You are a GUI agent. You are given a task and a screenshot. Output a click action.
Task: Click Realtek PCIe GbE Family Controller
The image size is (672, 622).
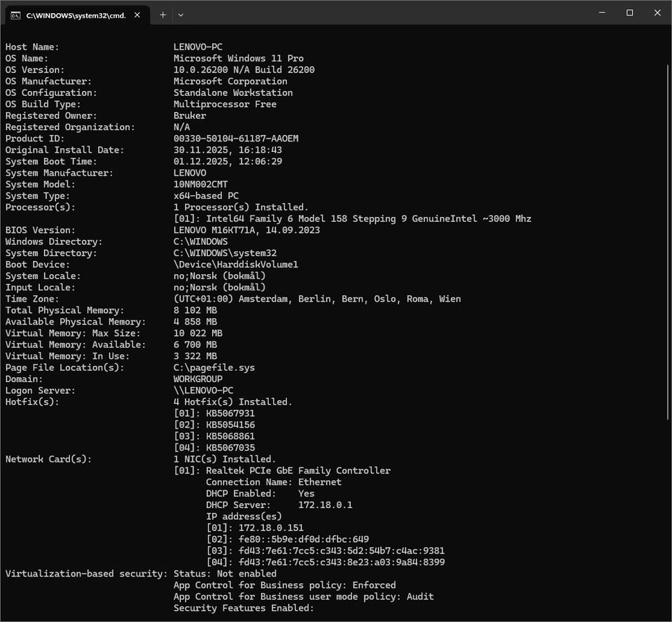pyautogui.click(x=298, y=471)
